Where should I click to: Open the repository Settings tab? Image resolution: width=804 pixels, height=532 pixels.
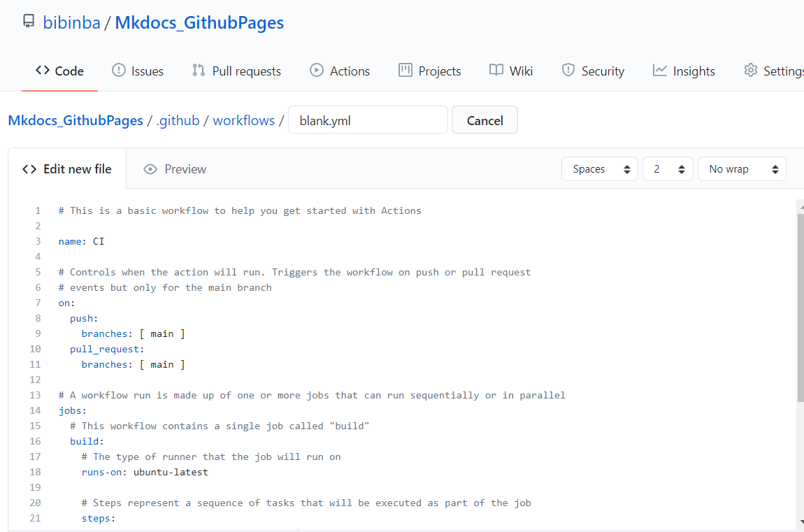(774, 71)
